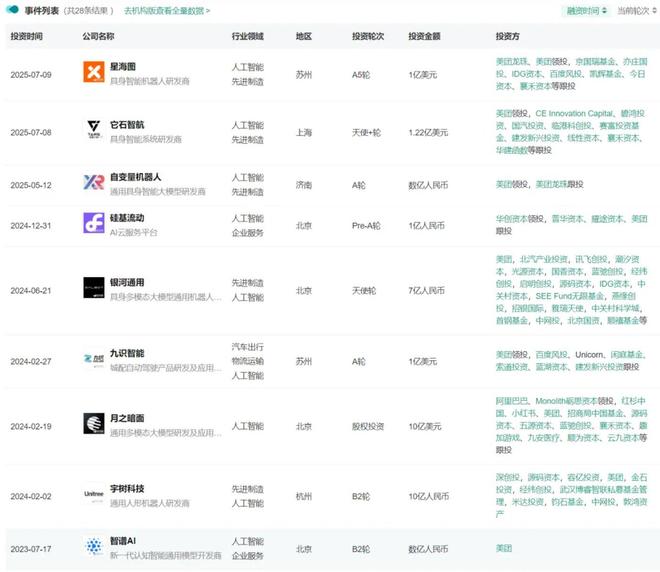Click the 它石智航 company logo

93,131
